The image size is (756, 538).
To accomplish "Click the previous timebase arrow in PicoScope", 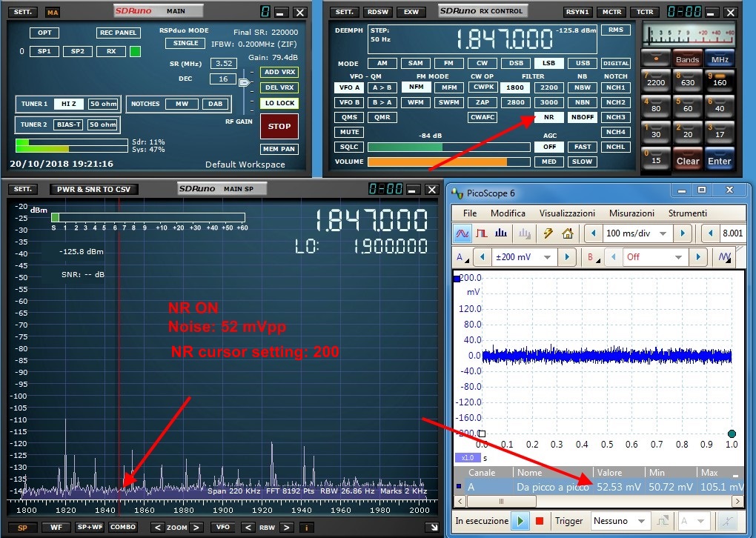I will tap(594, 233).
